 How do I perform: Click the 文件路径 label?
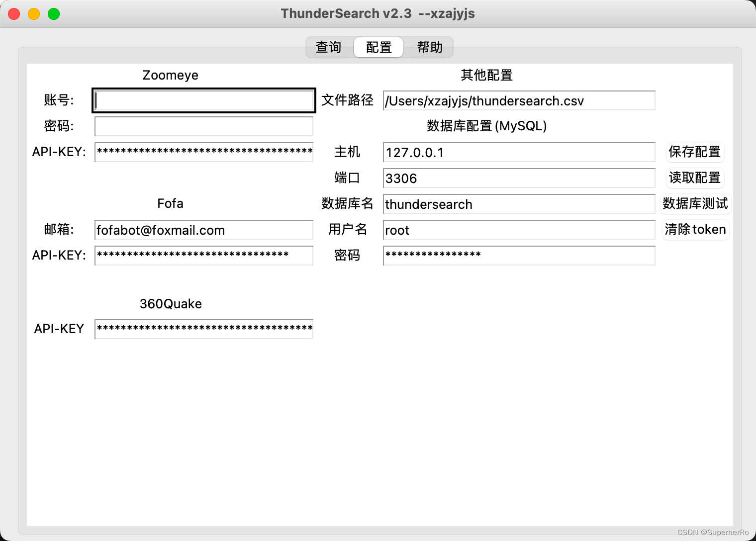347,100
